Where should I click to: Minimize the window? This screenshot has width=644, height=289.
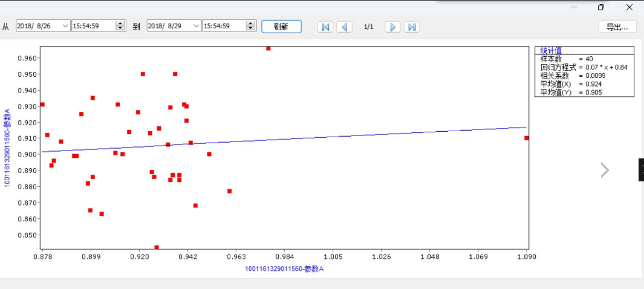573,7
